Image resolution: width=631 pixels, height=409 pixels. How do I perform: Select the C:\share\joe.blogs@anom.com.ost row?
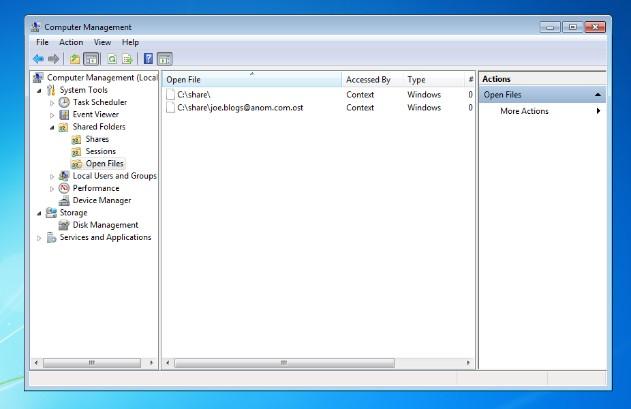[319, 107]
